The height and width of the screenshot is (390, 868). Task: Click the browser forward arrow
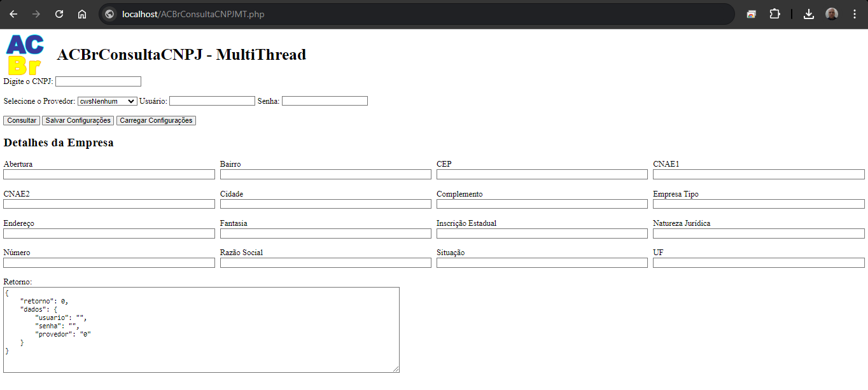[x=36, y=14]
